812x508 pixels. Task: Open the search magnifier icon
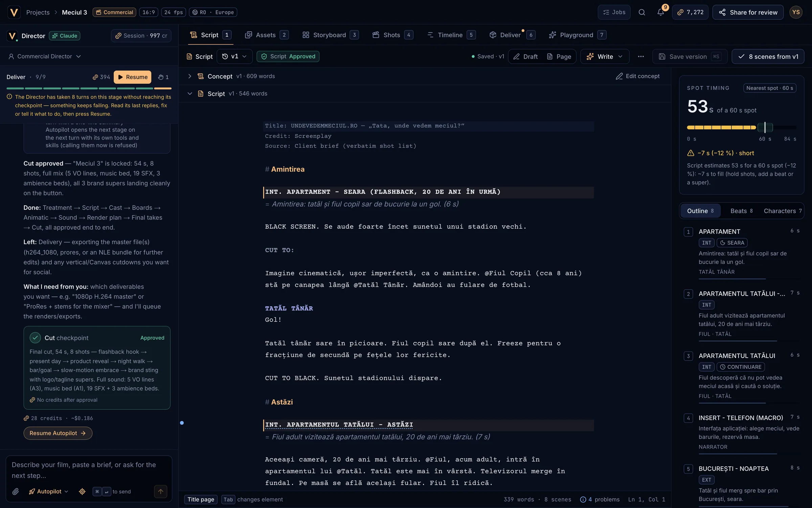(x=642, y=12)
